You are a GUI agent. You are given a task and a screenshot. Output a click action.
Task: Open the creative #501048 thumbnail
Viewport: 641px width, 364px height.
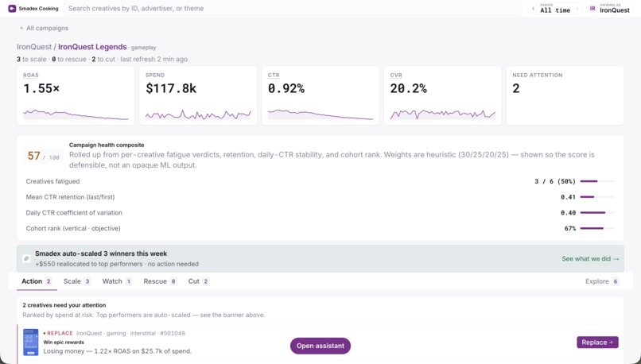coord(31,342)
